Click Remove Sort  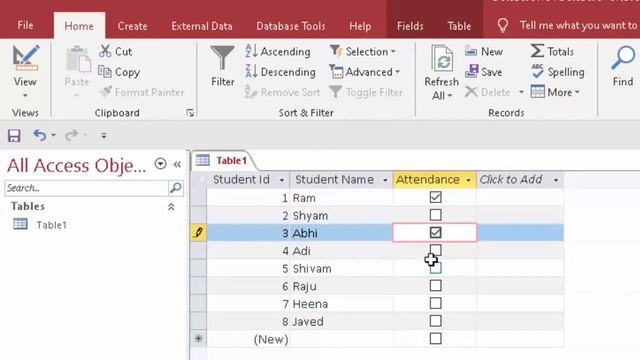[282, 92]
